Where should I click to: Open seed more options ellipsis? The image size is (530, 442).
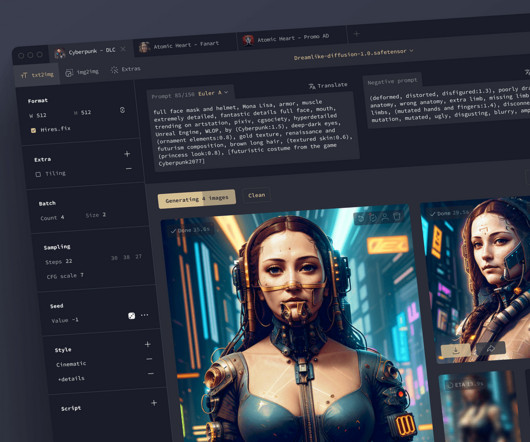(144, 315)
